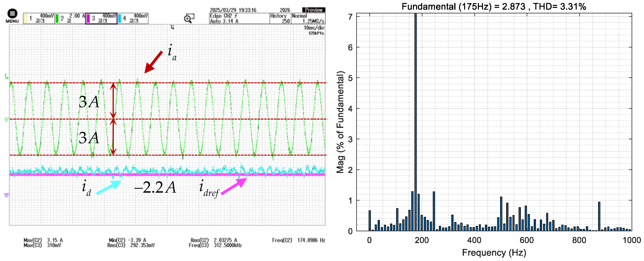
Task: Open the oscilloscope MENU button
Action: point(12,16)
